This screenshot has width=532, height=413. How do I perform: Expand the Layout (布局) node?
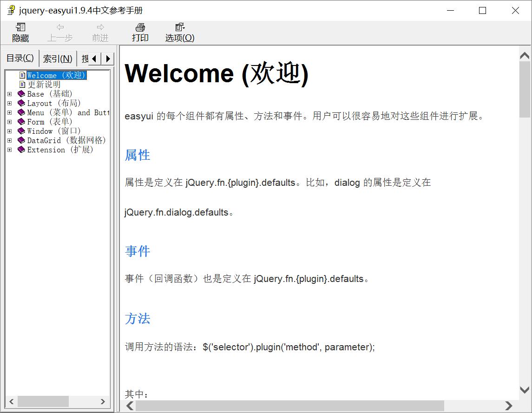(x=9, y=103)
